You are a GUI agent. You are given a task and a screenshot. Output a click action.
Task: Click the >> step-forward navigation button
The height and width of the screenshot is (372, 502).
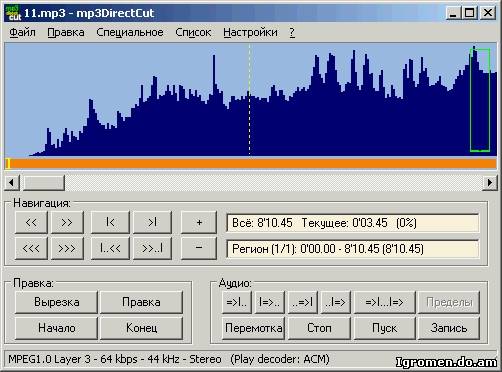click(x=67, y=222)
